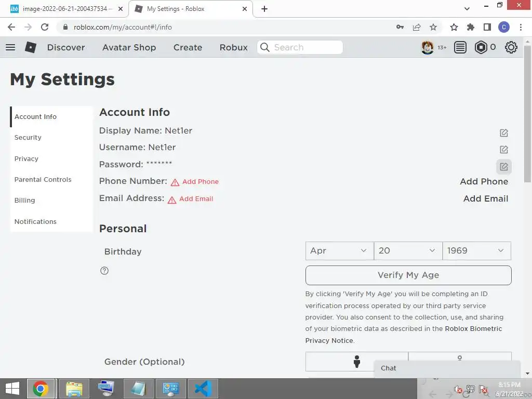Open the Control Panel taskbar icon

[x=170, y=389]
